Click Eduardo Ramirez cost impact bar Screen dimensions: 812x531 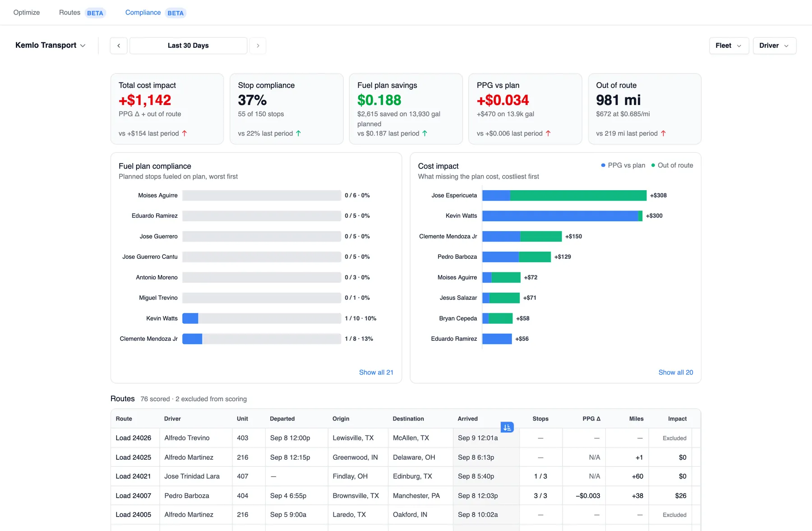click(497, 339)
